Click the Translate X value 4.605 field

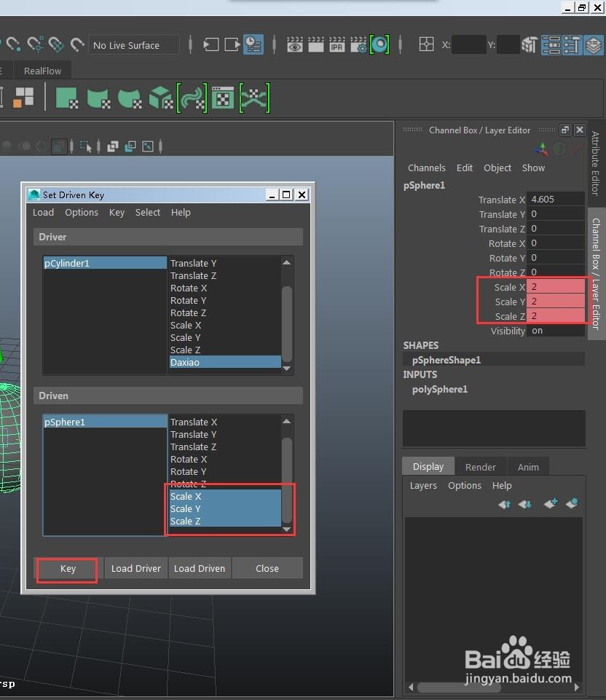pyautogui.click(x=556, y=199)
